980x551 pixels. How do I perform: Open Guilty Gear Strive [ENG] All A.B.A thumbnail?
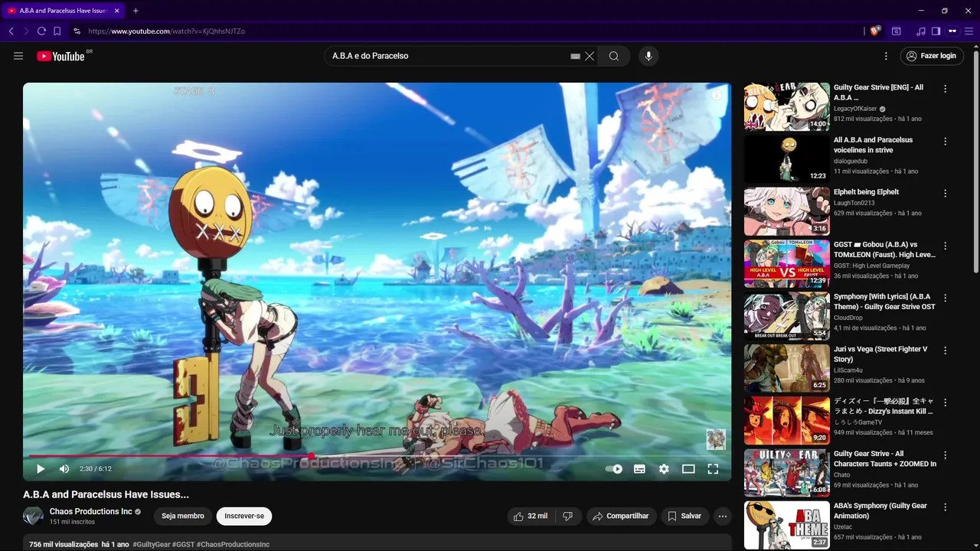(787, 106)
